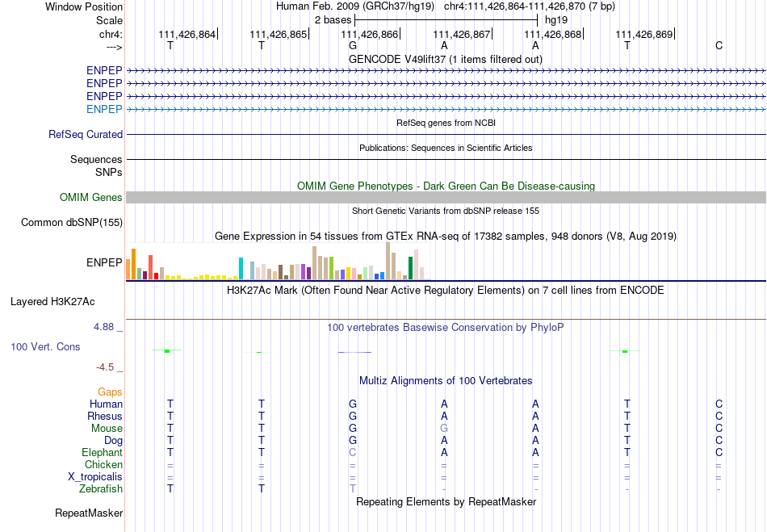Viewport: 767px width, 532px height.
Task: Click the ---> strand direction arrow
Action: point(114,47)
